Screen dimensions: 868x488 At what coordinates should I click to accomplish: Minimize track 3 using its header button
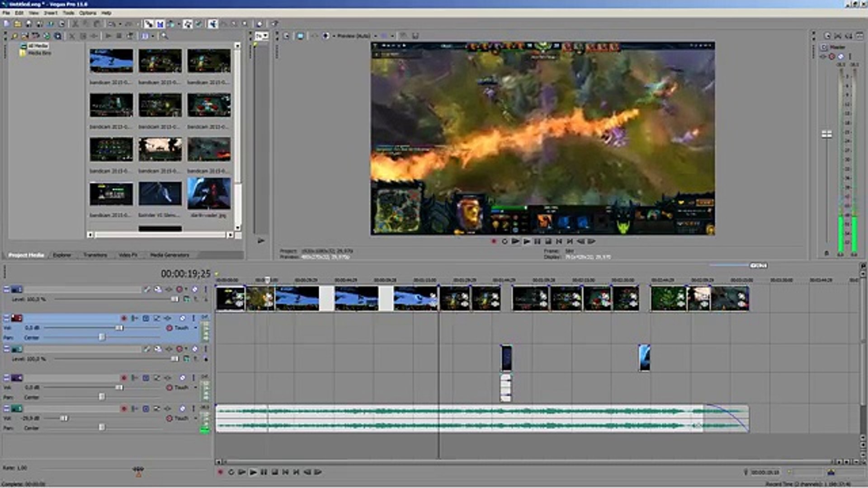tap(6, 349)
